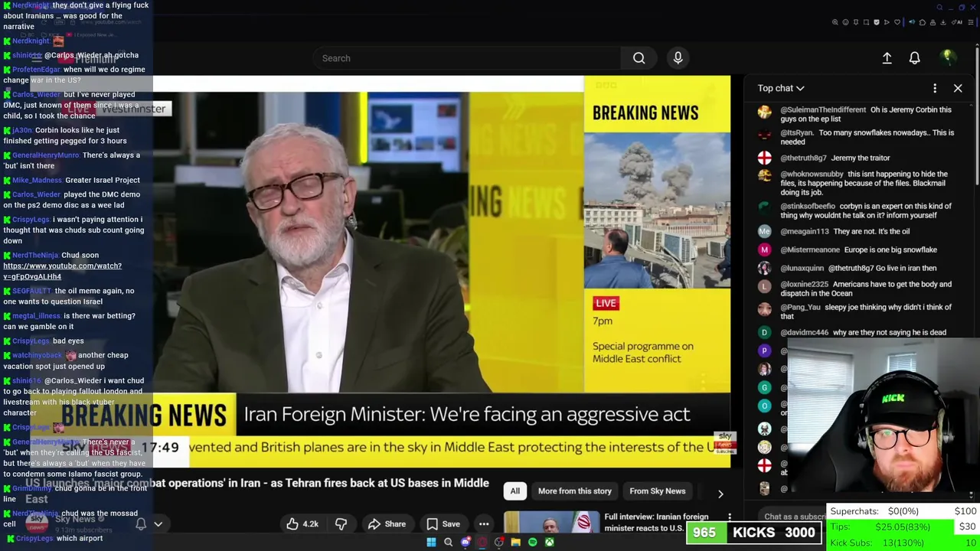Click the browser shield ad-blocker icon

point(877,22)
